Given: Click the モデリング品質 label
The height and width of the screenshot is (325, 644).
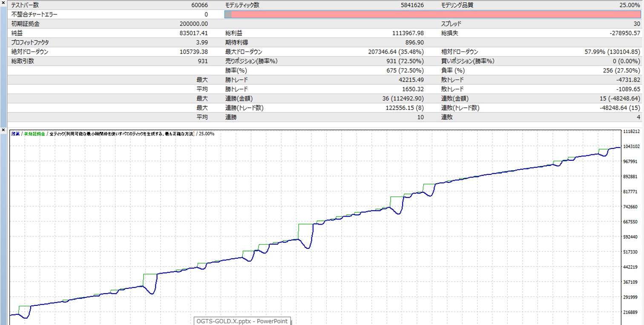Looking at the screenshot, I should pyautogui.click(x=457, y=5).
